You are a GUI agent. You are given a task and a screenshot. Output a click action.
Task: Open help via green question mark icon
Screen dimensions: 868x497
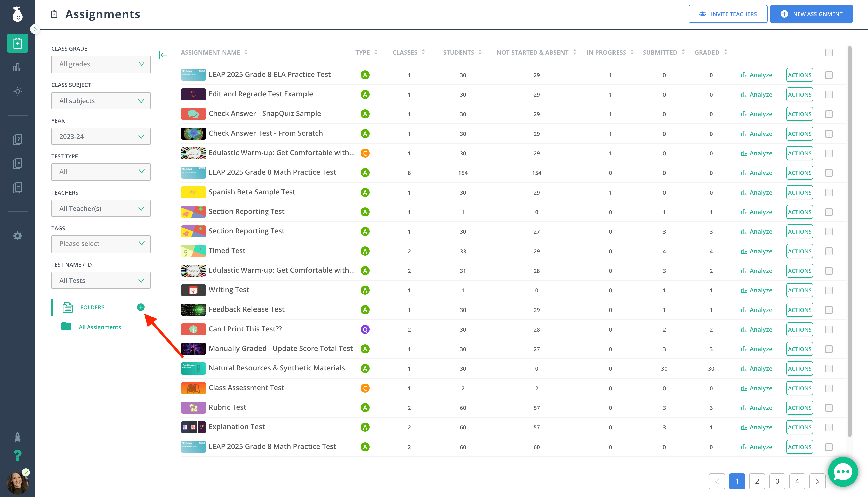pos(17,455)
